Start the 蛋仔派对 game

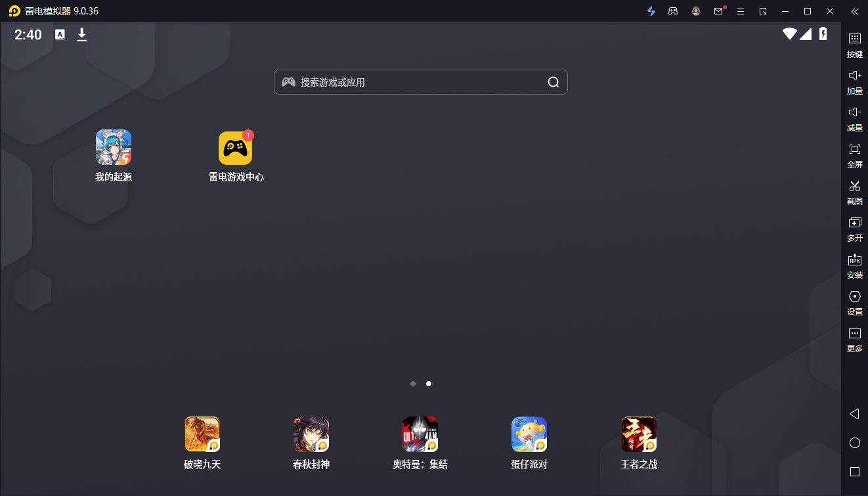(529, 434)
